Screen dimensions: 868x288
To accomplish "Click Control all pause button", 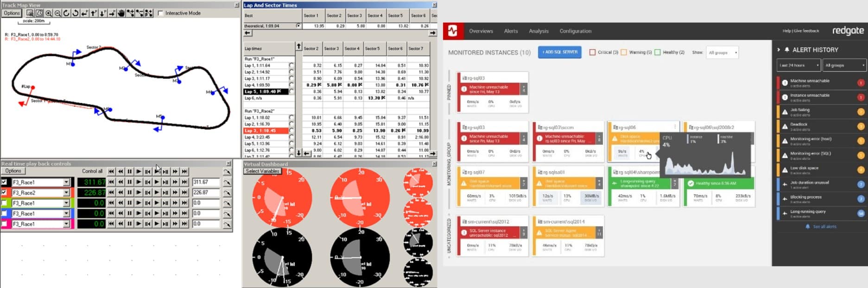I will (x=129, y=171).
